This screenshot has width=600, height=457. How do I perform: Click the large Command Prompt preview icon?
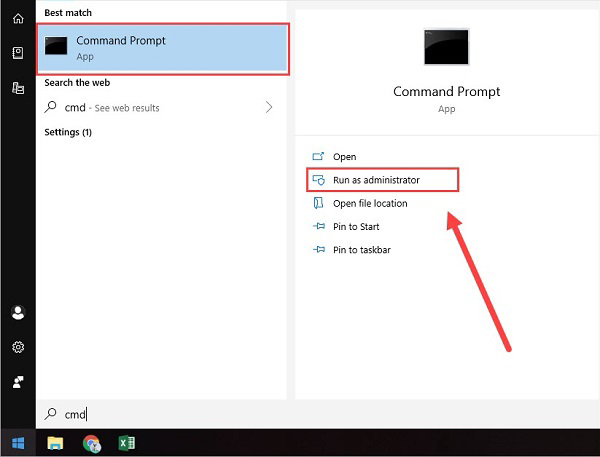(x=446, y=47)
